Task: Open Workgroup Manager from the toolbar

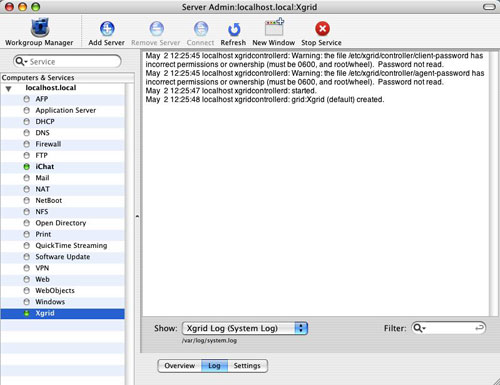Action: tap(39, 32)
